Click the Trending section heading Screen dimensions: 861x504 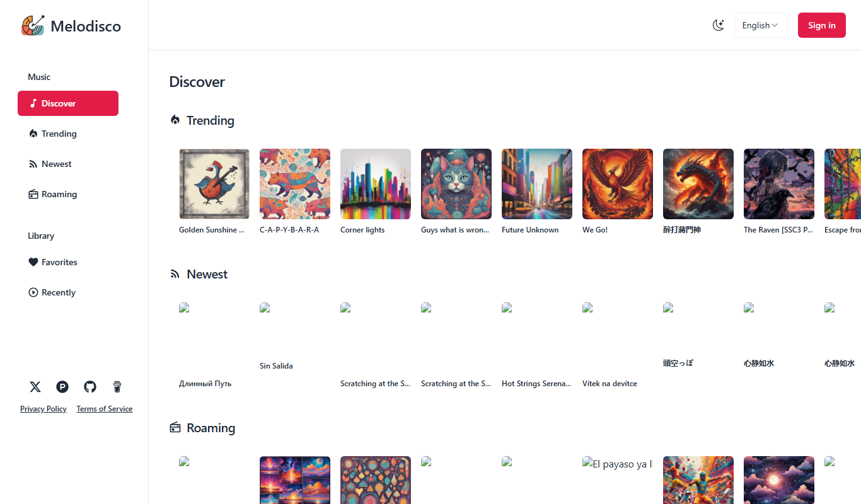tap(211, 120)
